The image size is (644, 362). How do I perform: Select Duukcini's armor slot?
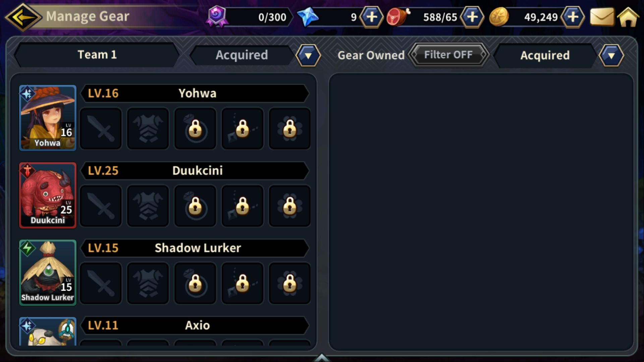coord(148,206)
